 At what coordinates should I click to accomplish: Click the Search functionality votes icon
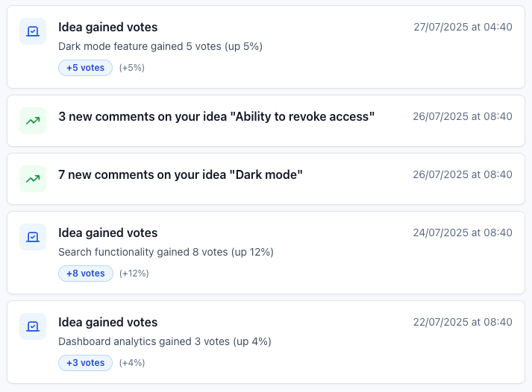(x=33, y=237)
